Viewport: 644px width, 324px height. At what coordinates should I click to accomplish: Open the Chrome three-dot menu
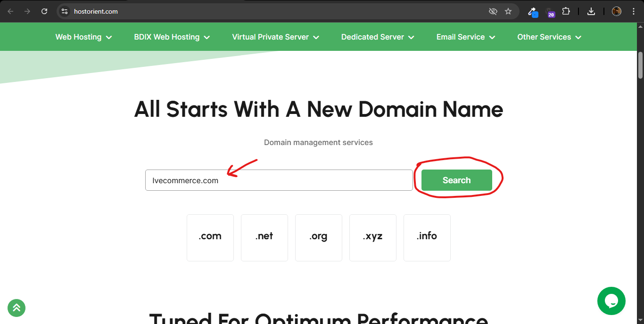(633, 11)
